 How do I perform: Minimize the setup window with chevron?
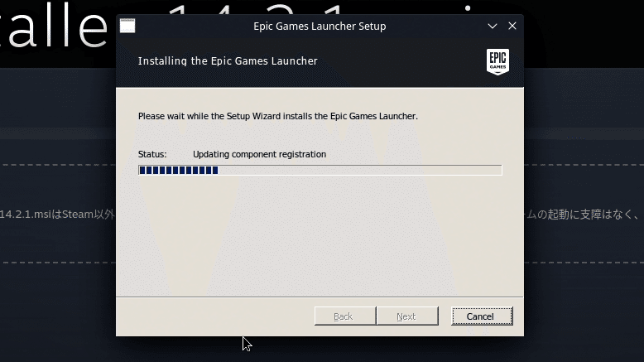point(493,26)
